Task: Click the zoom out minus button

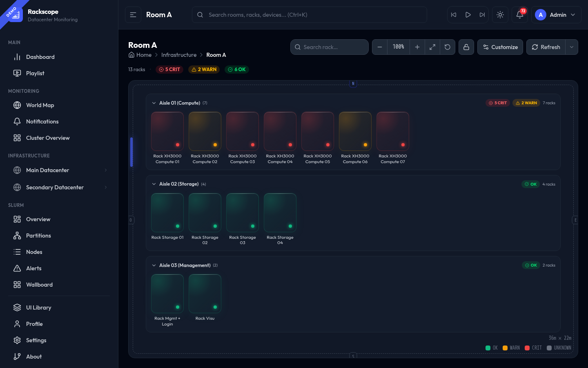Action: [380, 47]
